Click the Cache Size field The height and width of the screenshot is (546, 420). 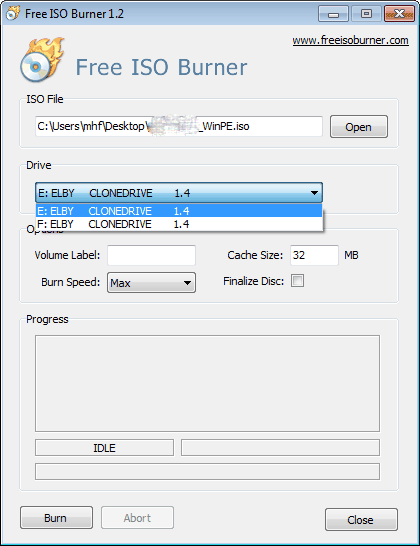click(314, 255)
